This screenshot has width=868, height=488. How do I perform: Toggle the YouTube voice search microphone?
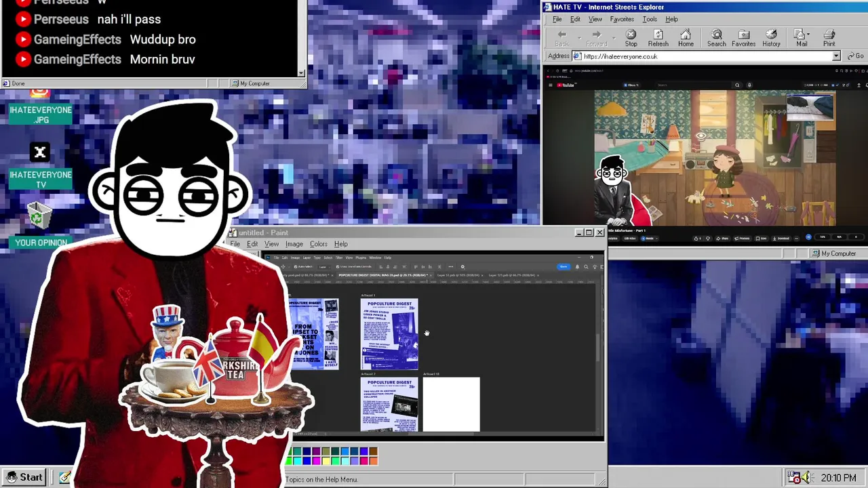749,85
